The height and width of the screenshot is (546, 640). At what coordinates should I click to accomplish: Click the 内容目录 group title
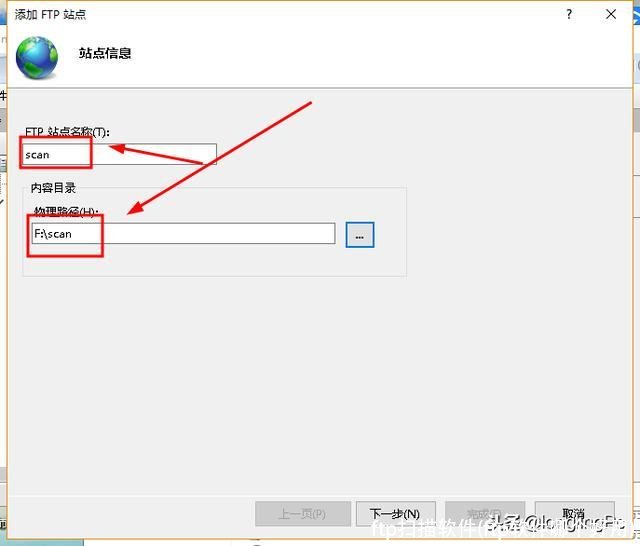[x=50, y=188]
